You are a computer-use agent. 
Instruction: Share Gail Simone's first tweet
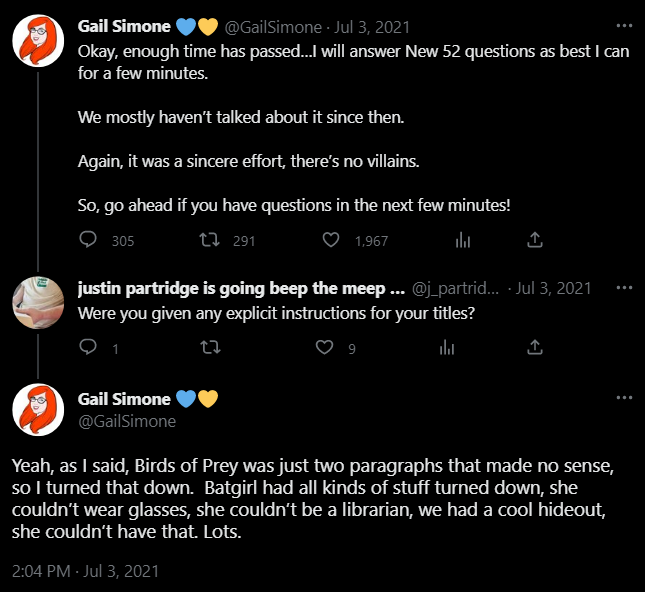[535, 239]
